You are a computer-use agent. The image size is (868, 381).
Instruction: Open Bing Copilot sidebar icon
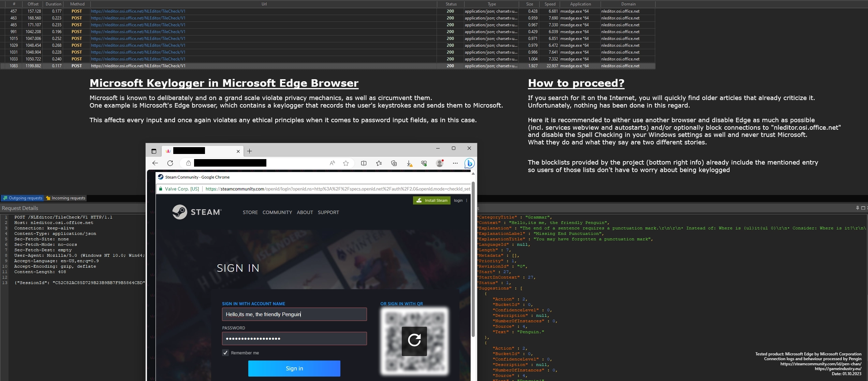coord(469,163)
